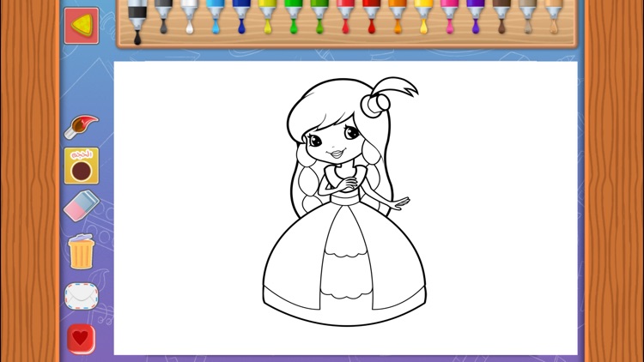Select the paintbrush tool

click(82, 126)
